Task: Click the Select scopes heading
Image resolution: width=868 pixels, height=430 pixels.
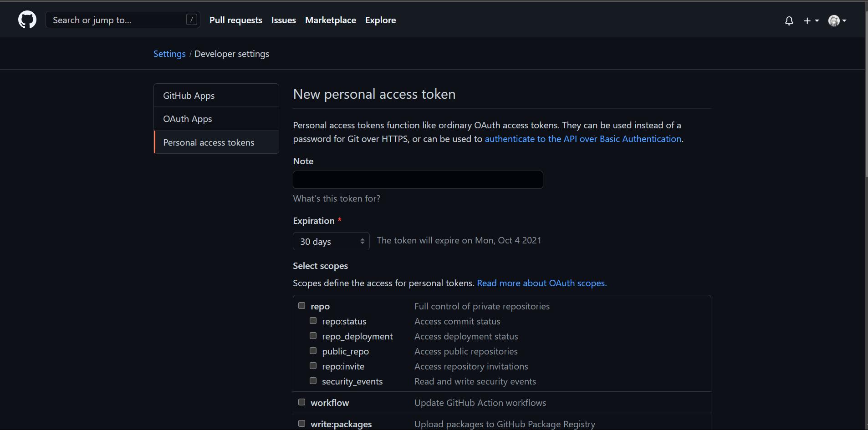Action: pyautogui.click(x=321, y=266)
